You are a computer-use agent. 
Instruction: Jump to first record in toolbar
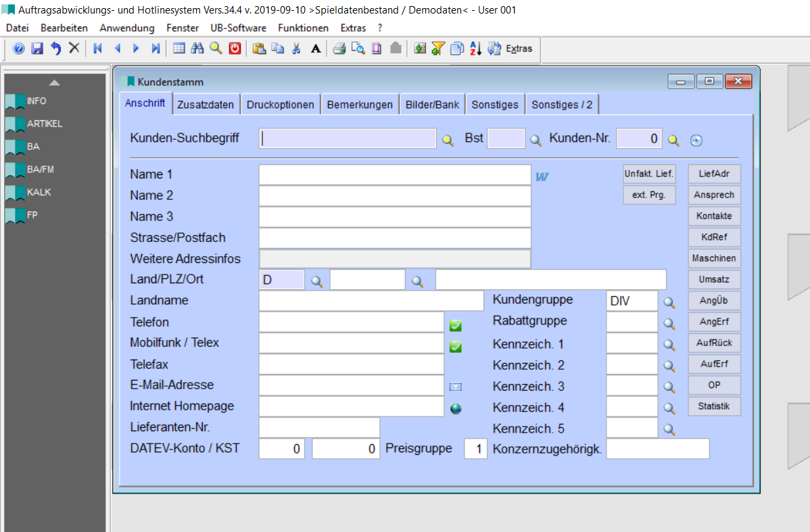[x=98, y=49]
